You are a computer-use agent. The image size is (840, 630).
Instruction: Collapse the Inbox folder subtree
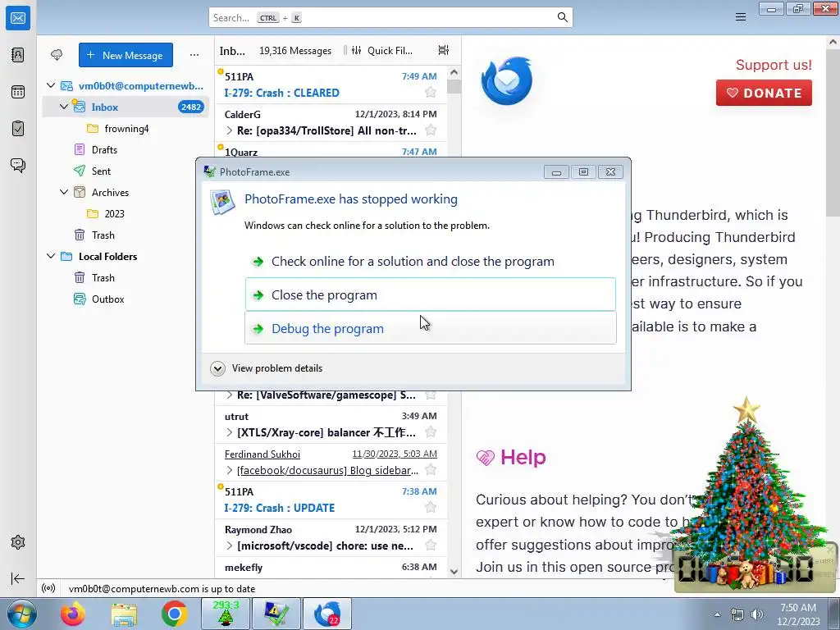click(x=64, y=107)
